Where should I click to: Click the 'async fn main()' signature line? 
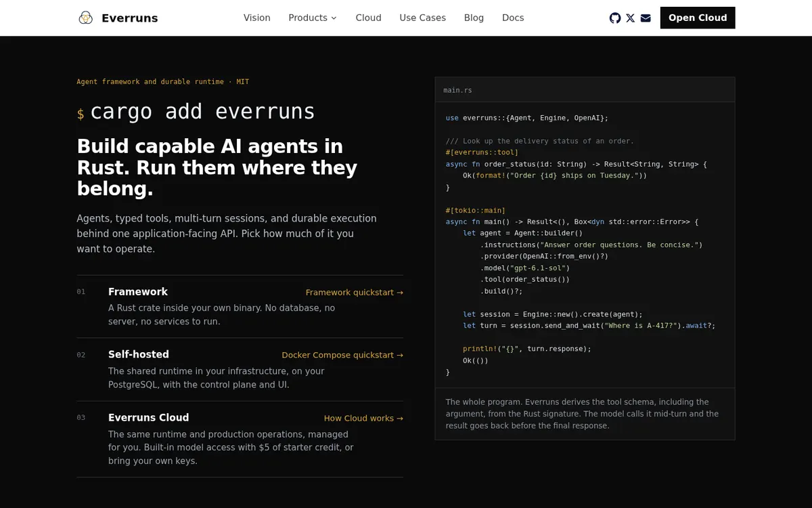[572, 221]
